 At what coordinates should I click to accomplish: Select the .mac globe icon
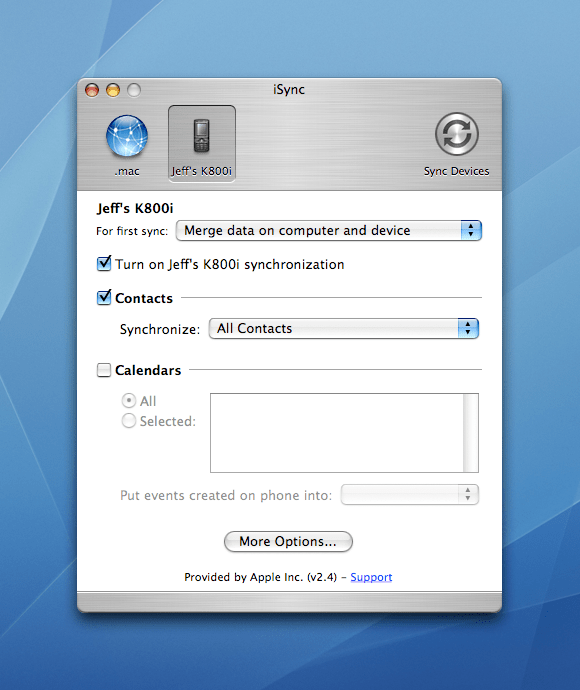point(127,136)
